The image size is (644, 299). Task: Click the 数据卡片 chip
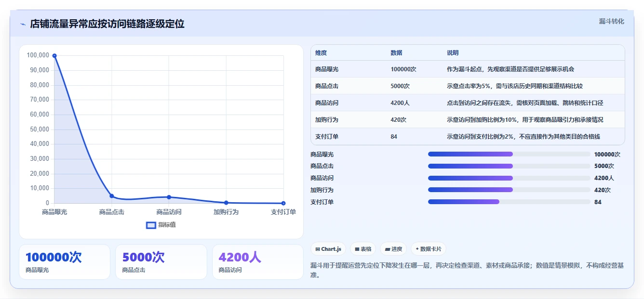pos(429,249)
